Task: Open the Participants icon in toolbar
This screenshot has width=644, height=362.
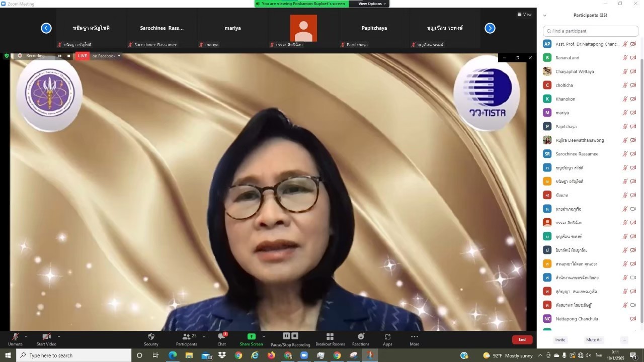Action: tap(186, 336)
